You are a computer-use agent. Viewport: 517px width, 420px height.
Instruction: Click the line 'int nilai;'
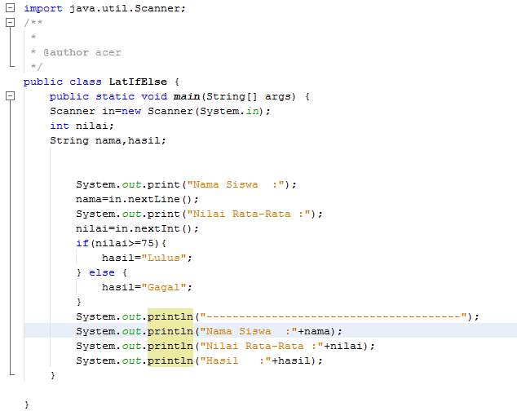coord(82,126)
